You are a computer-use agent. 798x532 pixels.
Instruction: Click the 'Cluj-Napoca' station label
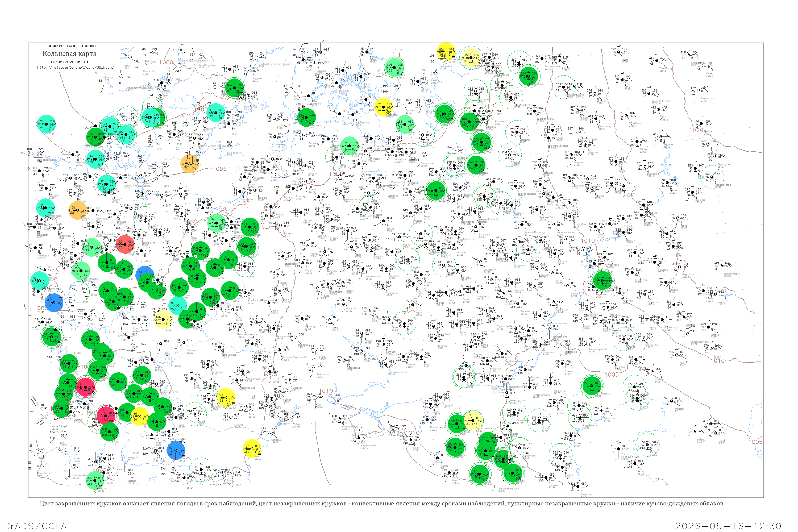click(217, 372)
